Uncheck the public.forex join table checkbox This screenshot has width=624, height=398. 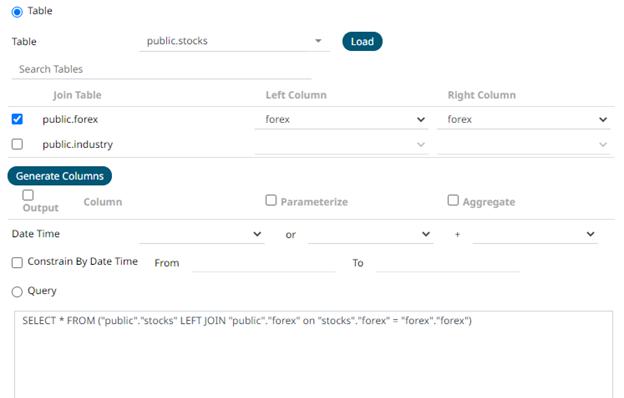point(17,119)
